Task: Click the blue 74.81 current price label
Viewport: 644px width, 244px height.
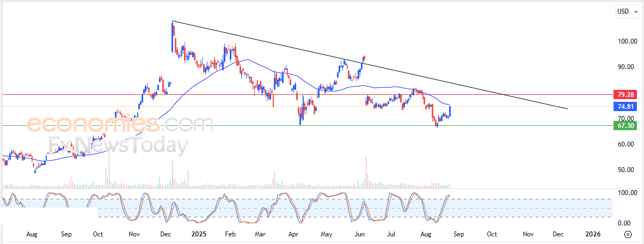Action: [625, 107]
